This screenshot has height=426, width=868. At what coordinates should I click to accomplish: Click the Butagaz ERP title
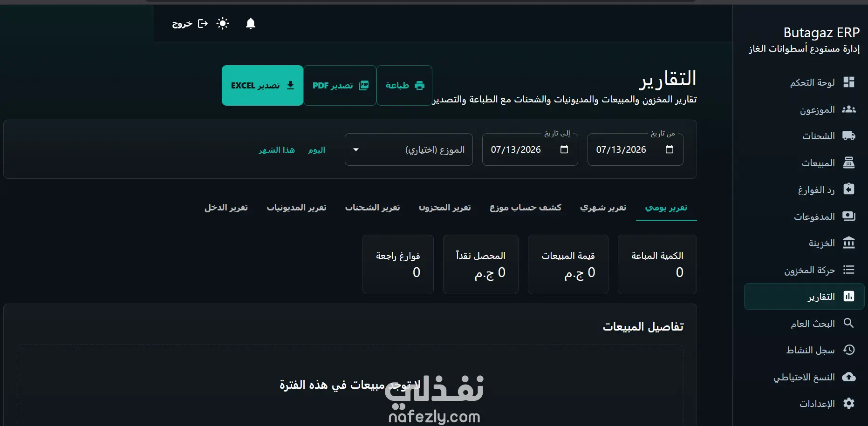[821, 33]
